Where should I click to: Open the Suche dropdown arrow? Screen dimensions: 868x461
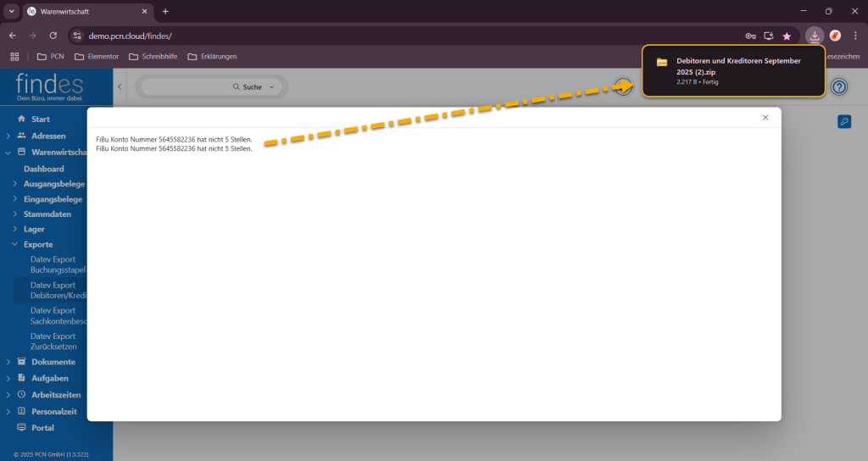271,87
